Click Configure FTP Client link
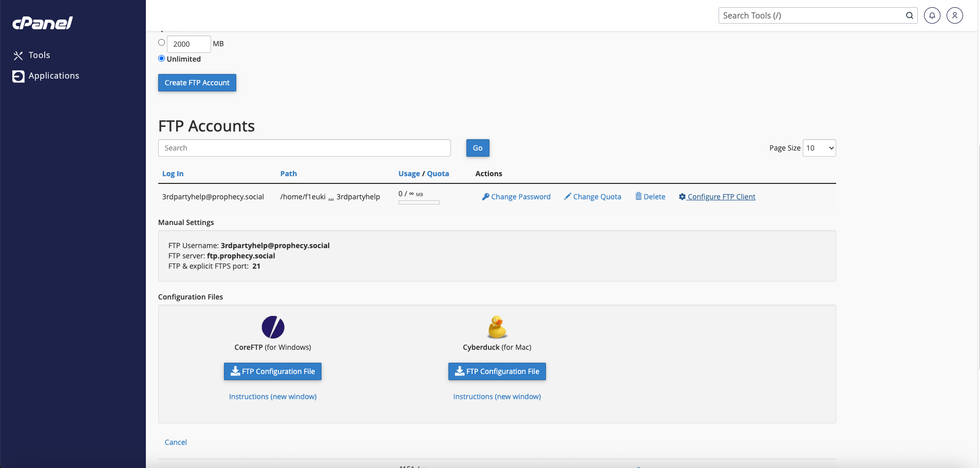 [x=717, y=197]
